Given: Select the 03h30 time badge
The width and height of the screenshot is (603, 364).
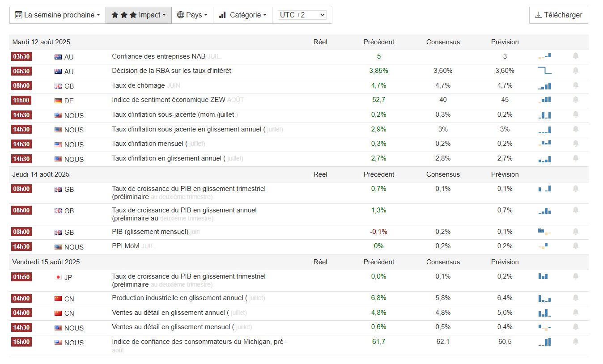Looking at the screenshot, I should pos(21,56).
